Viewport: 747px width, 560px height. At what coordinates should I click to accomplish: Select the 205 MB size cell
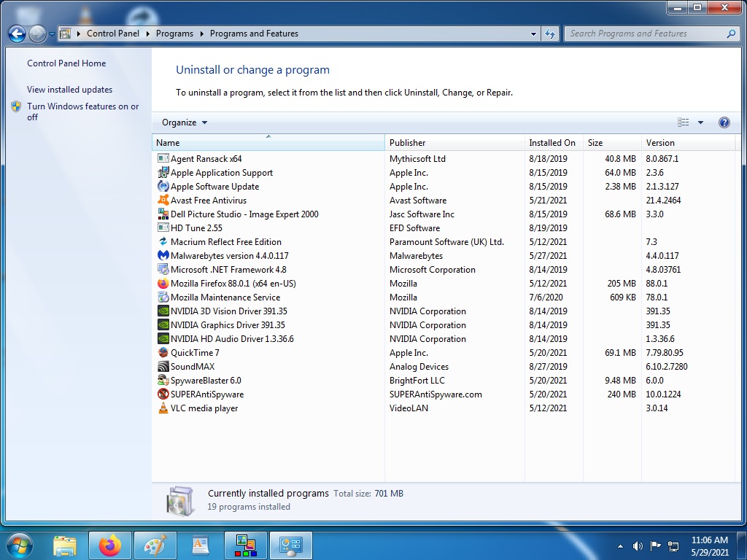(x=622, y=284)
